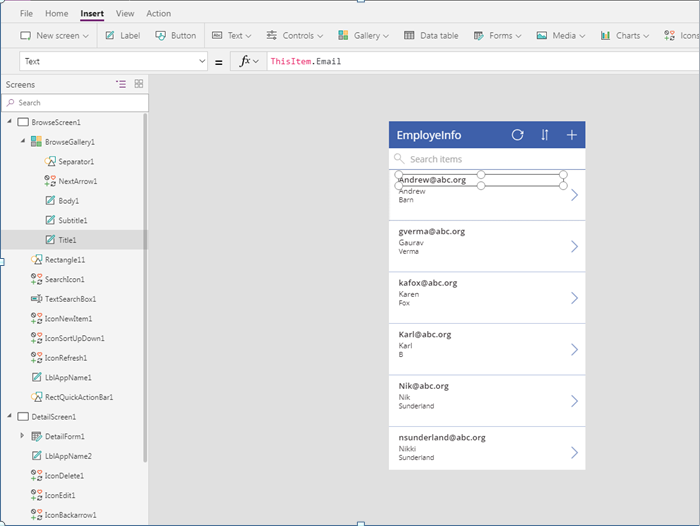Image resolution: width=700 pixels, height=526 pixels.
Task: Click the plus icon to add new item
Action: (x=572, y=135)
